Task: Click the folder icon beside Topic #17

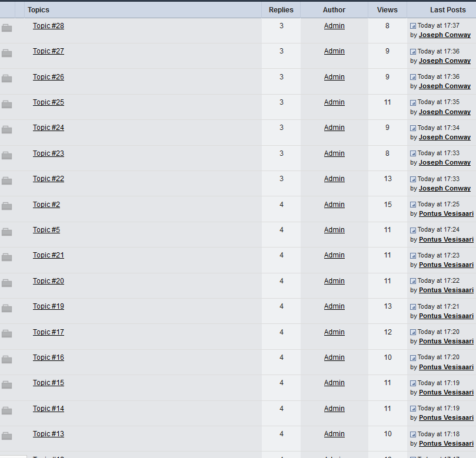Action: [x=6, y=334]
